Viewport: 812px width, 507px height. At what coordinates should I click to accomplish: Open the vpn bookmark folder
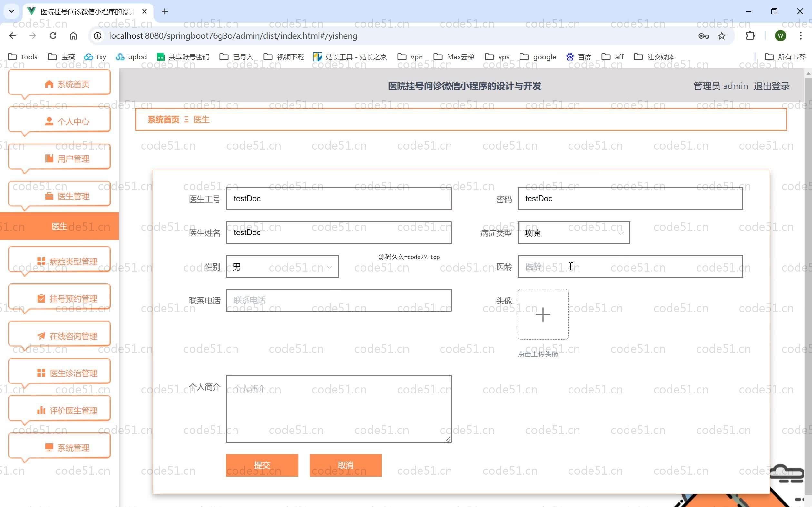(x=410, y=57)
